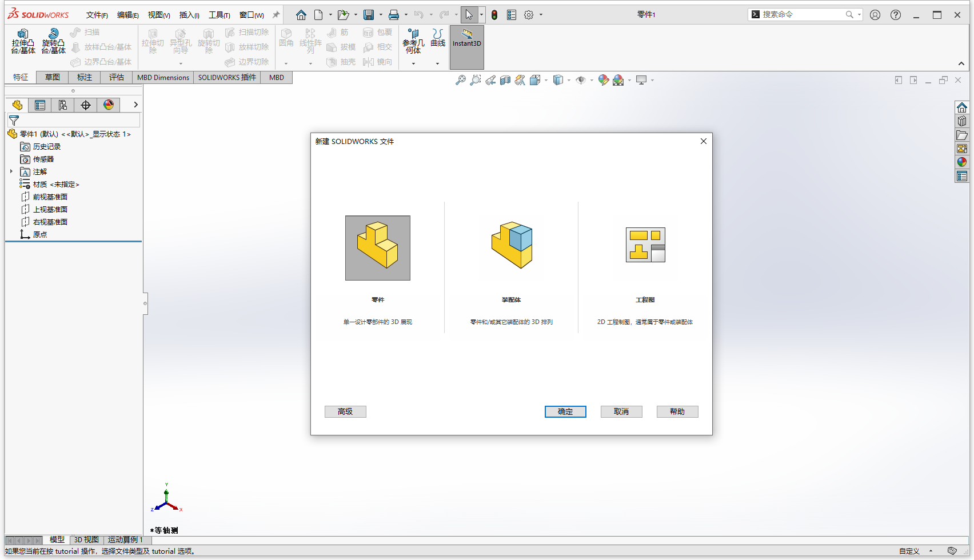Close the 新建 SOLIDWORKS 文件 dialog
The image size is (974, 560).
[x=704, y=141]
